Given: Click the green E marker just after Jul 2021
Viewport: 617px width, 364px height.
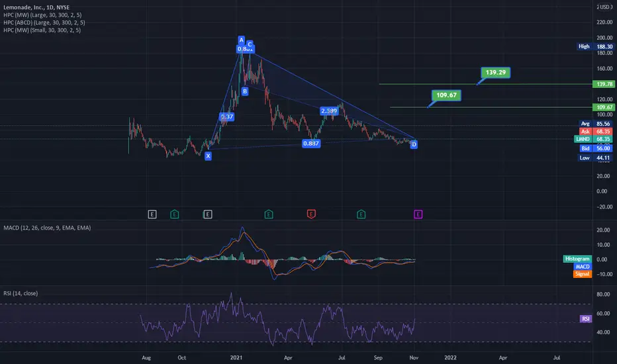Looking at the screenshot, I should pos(361,214).
